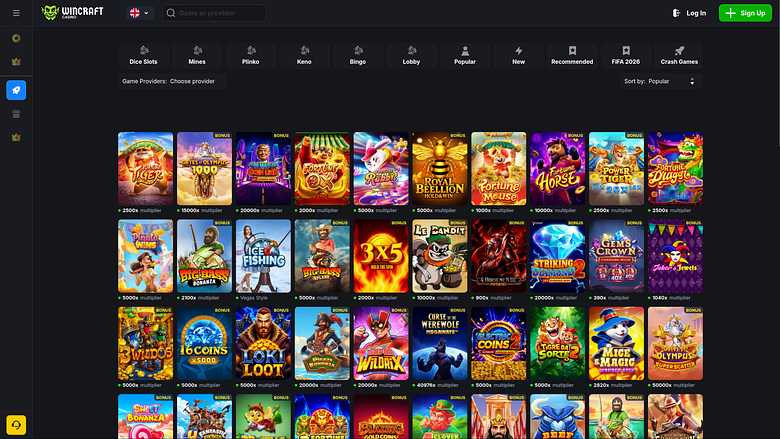Screen dimensions: 780x439
Task: Select the Dice Slots category
Action: 143,55
